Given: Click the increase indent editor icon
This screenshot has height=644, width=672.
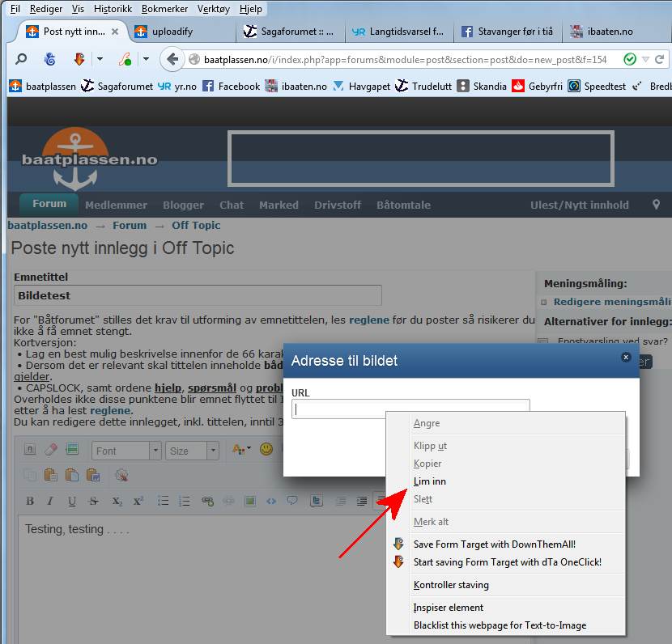Looking at the screenshot, I should click(362, 501).
